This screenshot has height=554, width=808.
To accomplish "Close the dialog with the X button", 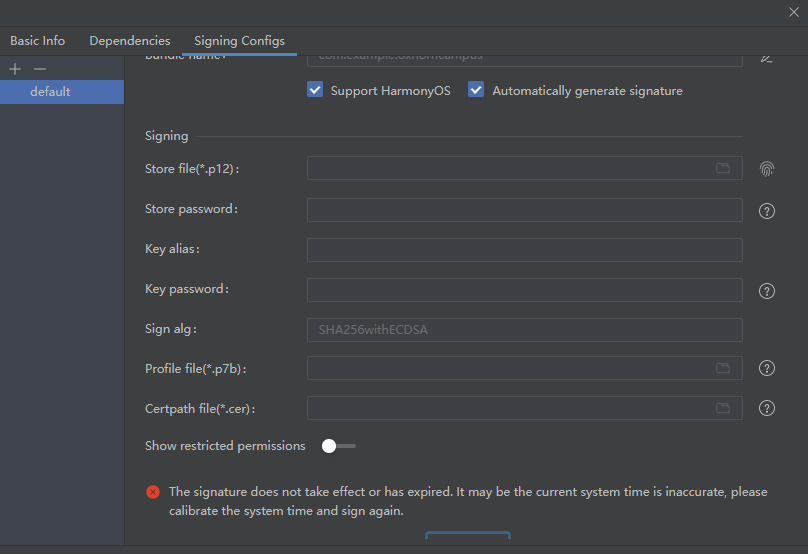I will pos(794,12).
